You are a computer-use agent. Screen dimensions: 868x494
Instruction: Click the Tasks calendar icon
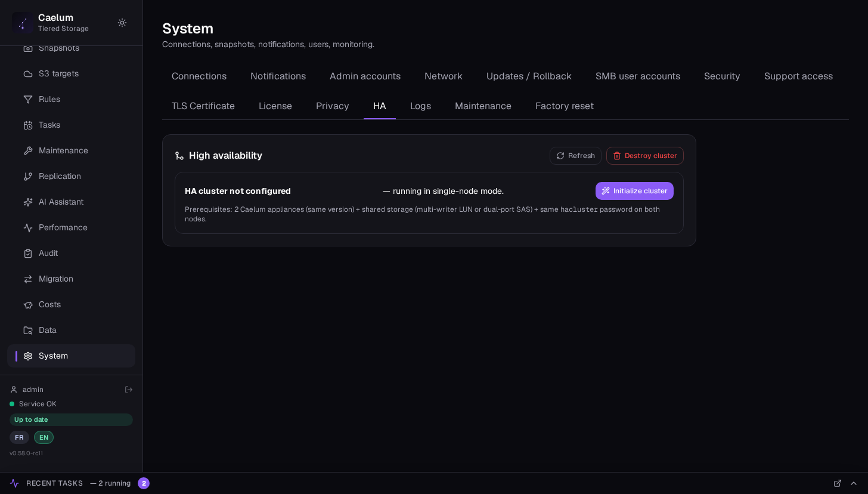point(28,125)
